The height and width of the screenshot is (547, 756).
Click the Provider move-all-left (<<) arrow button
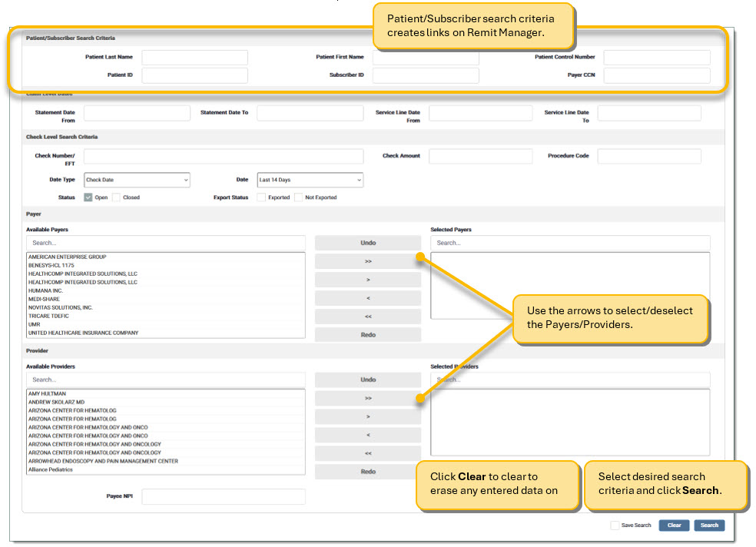pos(367,453)
